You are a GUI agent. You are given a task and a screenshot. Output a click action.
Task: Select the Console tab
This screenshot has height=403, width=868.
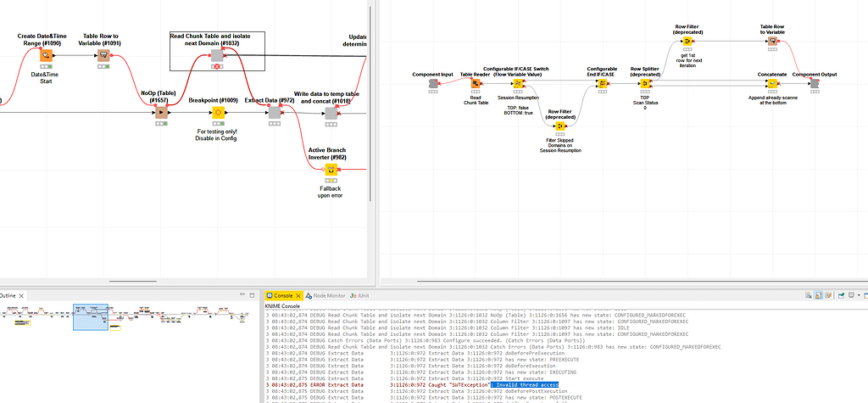tap(281, 295)
